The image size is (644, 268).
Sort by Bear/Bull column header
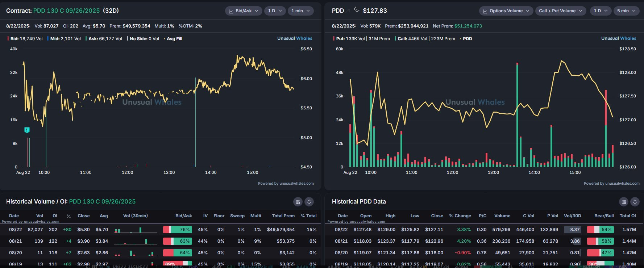pos(604,216)
